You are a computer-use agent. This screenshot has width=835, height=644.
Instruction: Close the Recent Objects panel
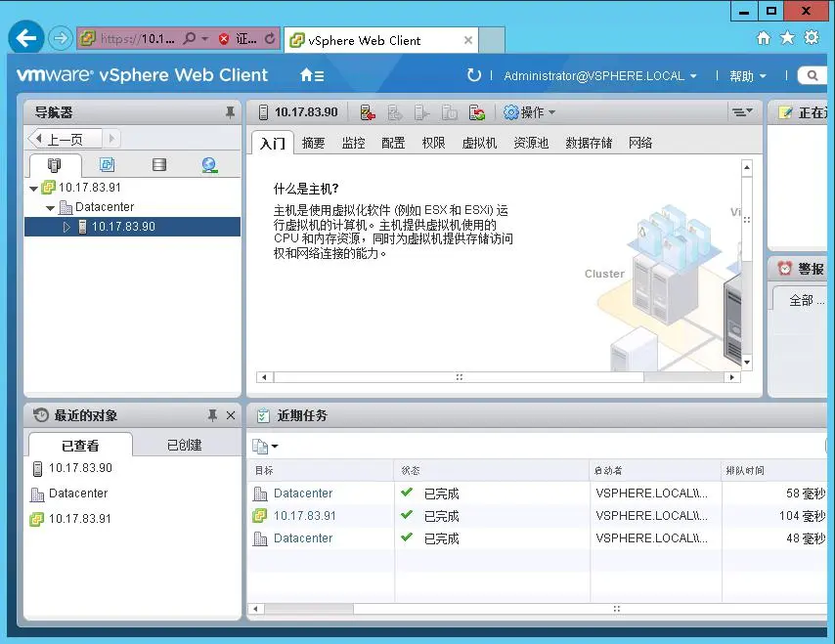click(x=231, y=415)
